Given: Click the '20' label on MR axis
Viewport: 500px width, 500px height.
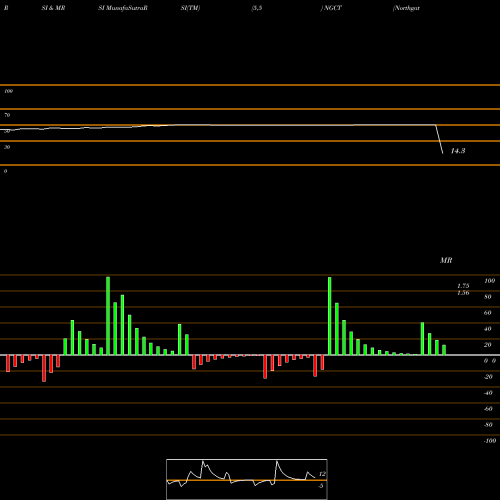Looking at the screenshot, I should 488,345.
